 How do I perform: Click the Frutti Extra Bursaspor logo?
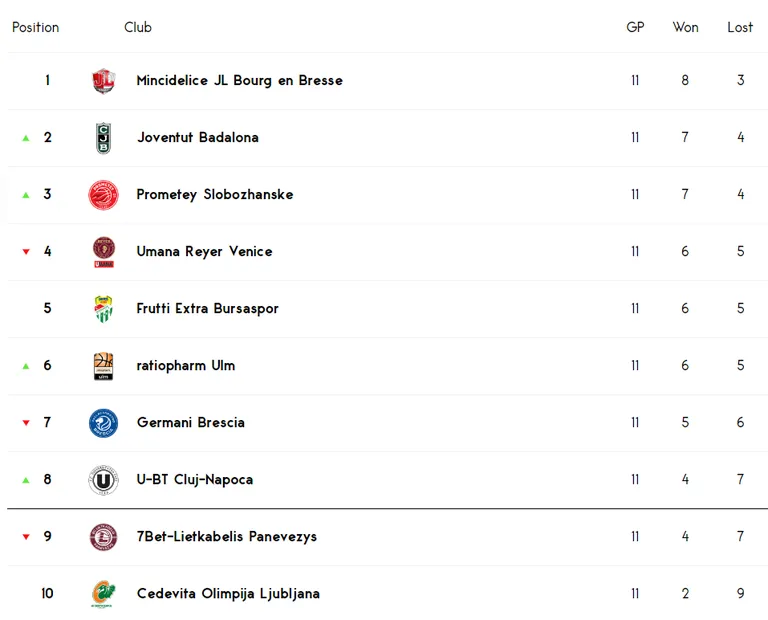(x=103, y=309)
